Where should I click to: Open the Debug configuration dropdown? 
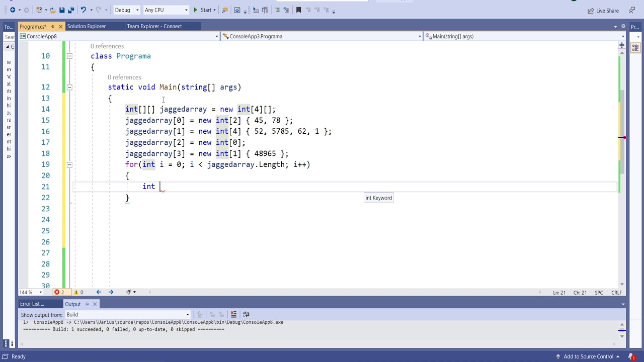click(x=126, y=10)
